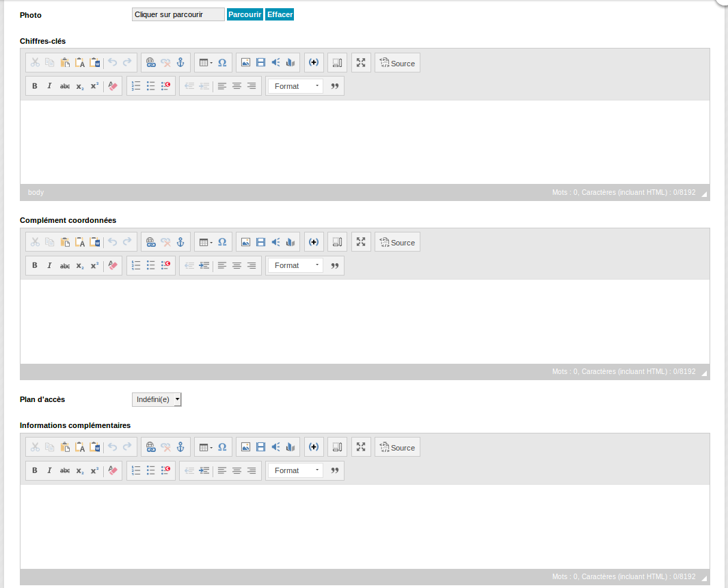Open Format dropdown in Complément coordonnées editor
This screenshot has height=588, width=728.
295,266
